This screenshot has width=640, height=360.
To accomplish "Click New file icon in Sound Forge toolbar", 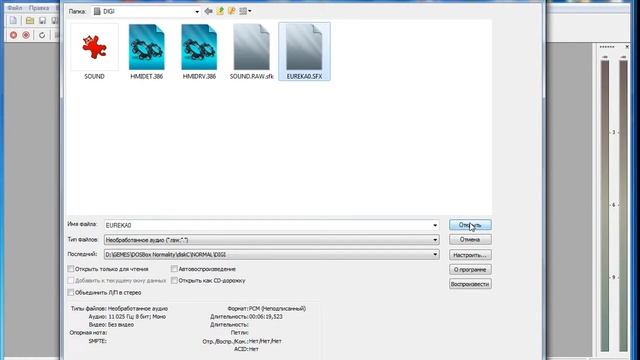I will 13,20.
